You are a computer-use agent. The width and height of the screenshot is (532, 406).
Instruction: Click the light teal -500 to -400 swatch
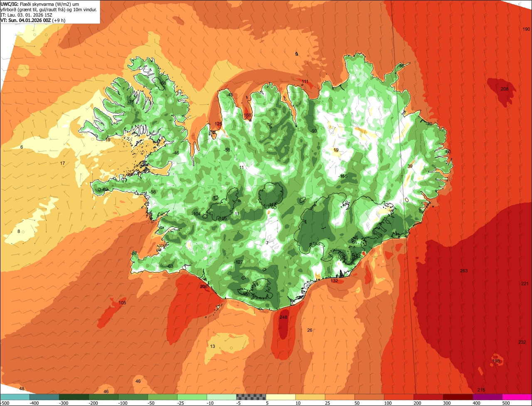pos(15,397)
